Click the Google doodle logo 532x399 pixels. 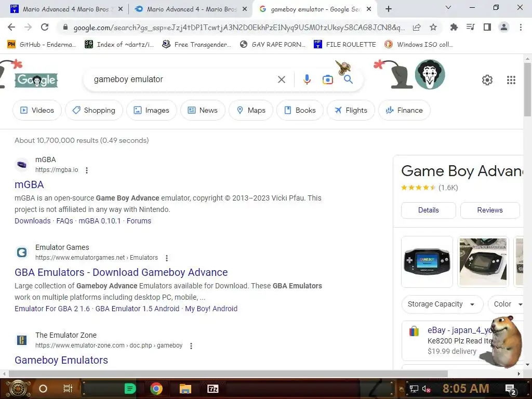(x=36, y=80)
